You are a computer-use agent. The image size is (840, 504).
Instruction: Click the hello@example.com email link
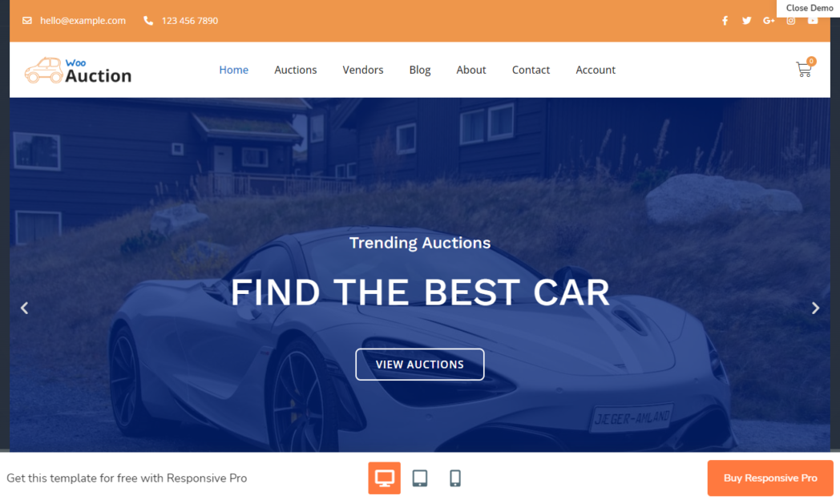click(83, 20)
